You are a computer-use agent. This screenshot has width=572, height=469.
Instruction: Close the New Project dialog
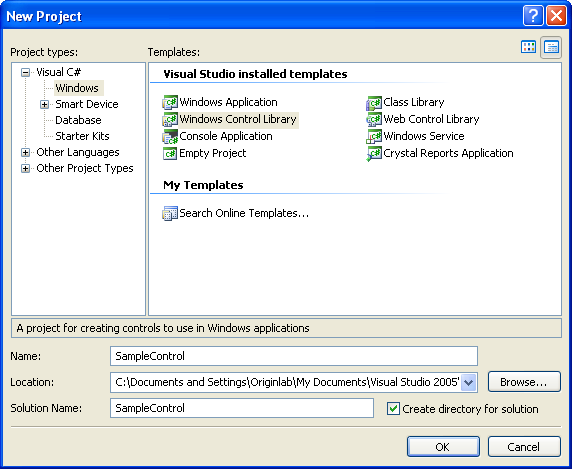556,16
